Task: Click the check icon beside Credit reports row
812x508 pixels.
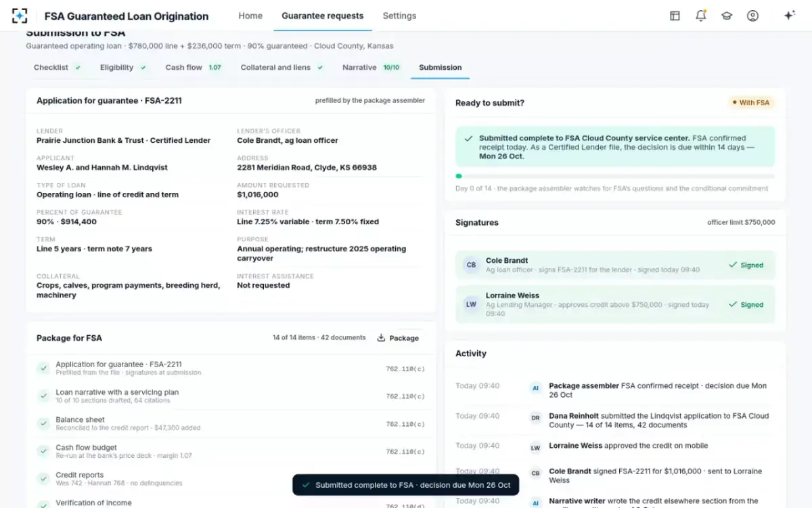Action: point(43,479)
